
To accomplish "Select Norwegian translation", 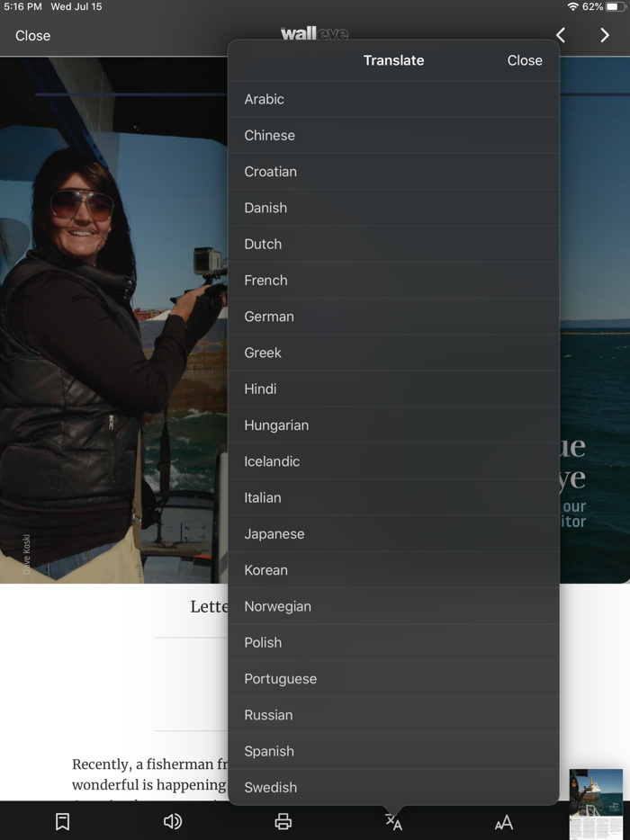I will 393,606.
